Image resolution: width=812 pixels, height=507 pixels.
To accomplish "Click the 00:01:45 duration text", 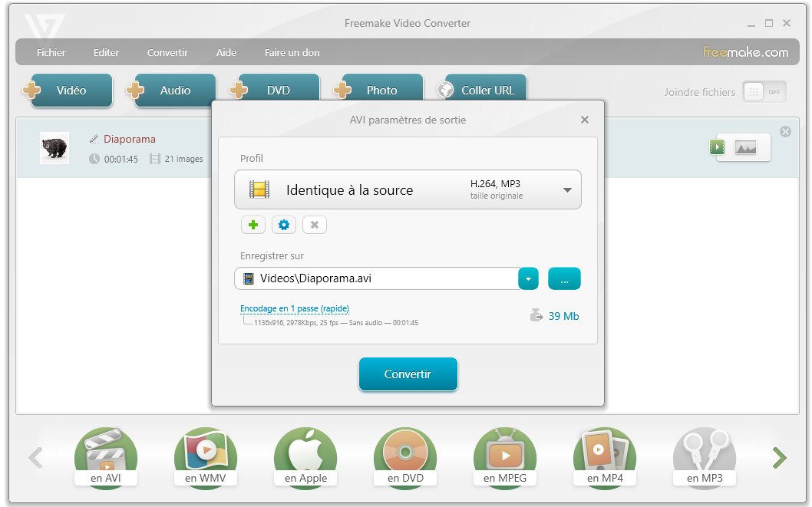I will point(121,160).
